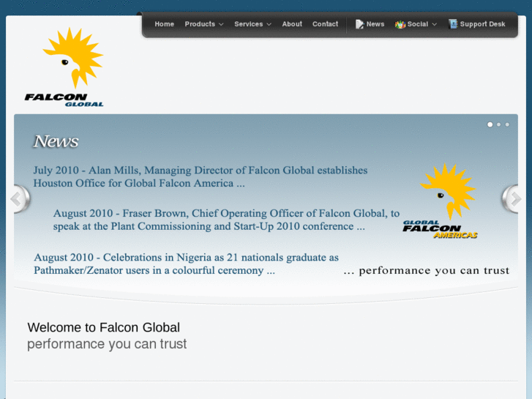
Task: Expand the Services dropdown menu
Action: click(x=252, y=24)
